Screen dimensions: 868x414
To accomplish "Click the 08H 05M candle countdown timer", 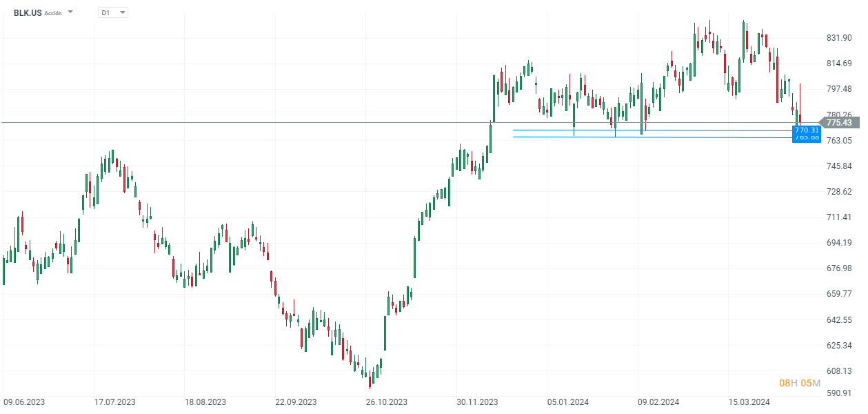I will point(800,383).
